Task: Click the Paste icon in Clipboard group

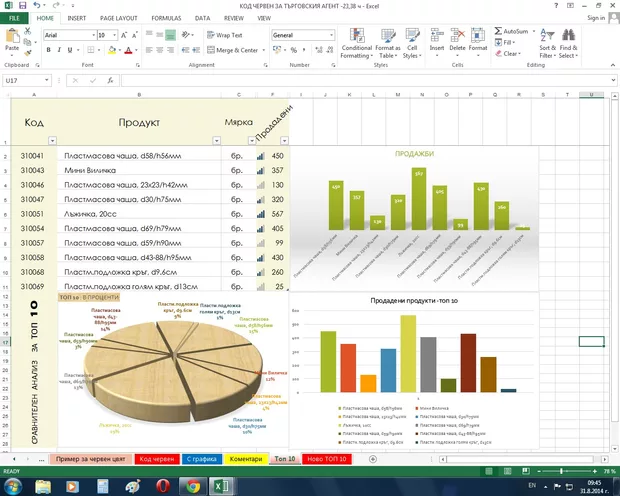Action: (12, 41)
